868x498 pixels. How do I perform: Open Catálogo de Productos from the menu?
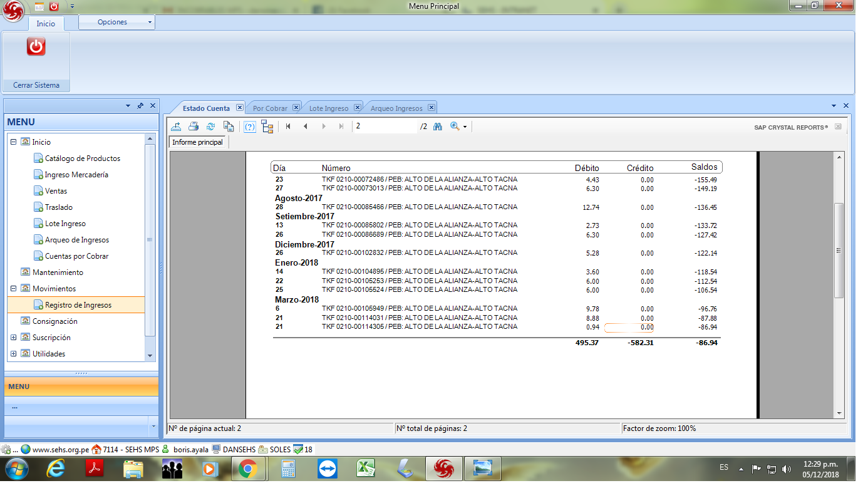click(x=82, y=158)
